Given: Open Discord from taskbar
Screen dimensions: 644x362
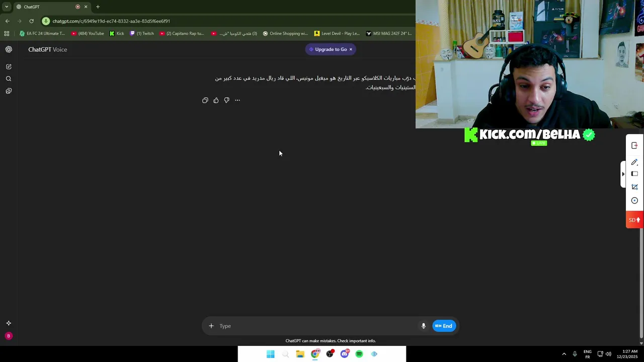Looking at the screenshot, I should click(x=345, y=354).
